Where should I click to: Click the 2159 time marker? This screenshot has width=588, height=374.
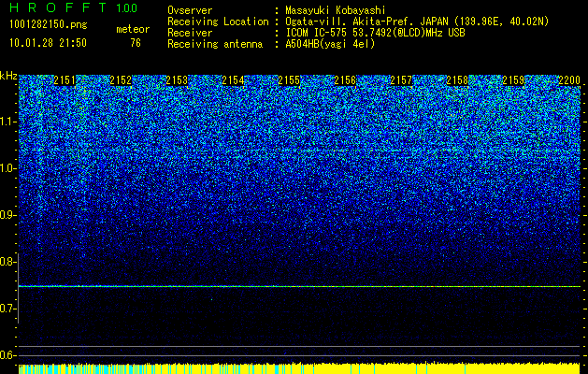coord(513,80)
